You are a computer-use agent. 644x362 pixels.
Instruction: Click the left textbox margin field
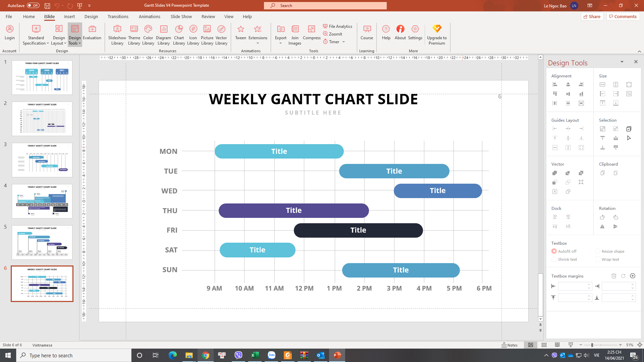tap(575, 286)
